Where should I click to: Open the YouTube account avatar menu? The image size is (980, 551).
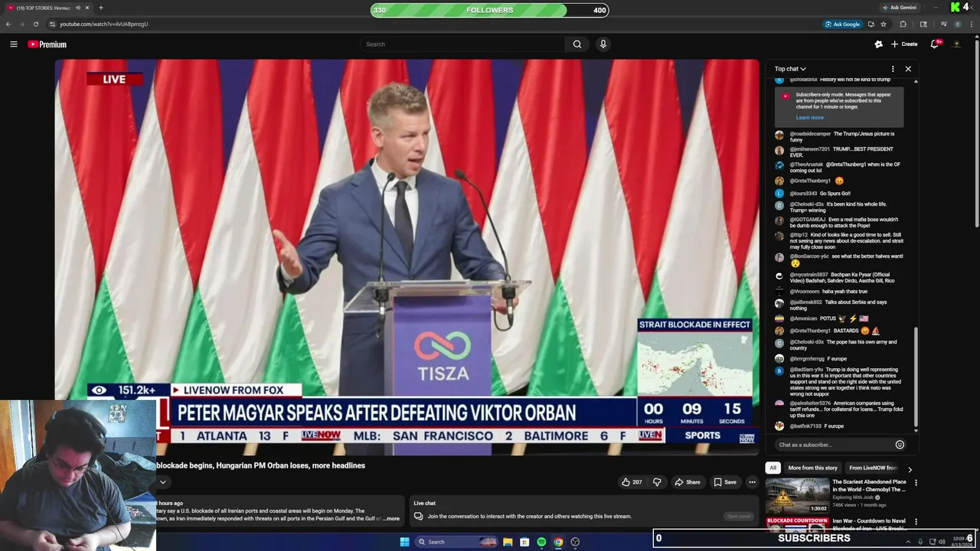pos(956,44)
